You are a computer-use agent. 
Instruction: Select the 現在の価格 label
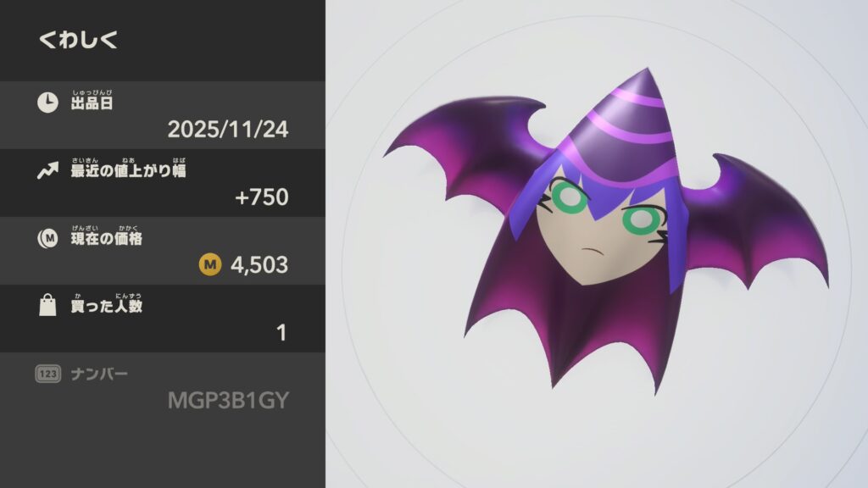point(106,239)
